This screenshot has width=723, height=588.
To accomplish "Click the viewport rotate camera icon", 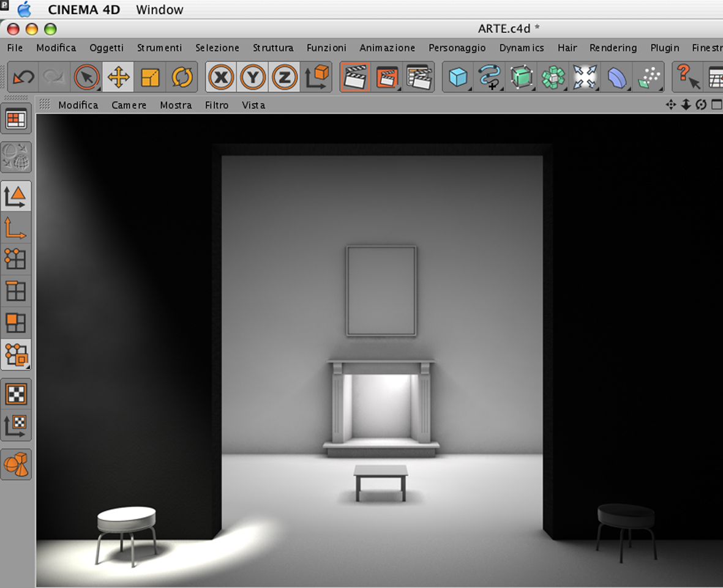I will [x=701, y=105].
